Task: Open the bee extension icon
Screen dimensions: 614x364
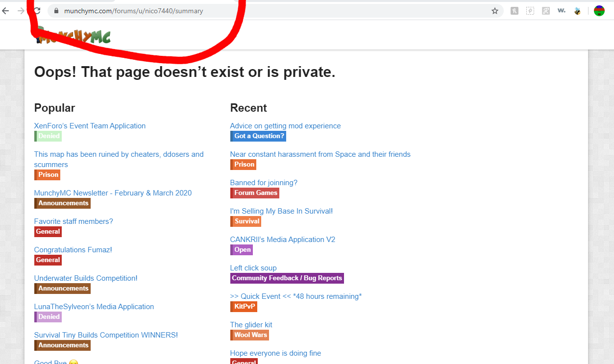Action: [x=577, y=11]
